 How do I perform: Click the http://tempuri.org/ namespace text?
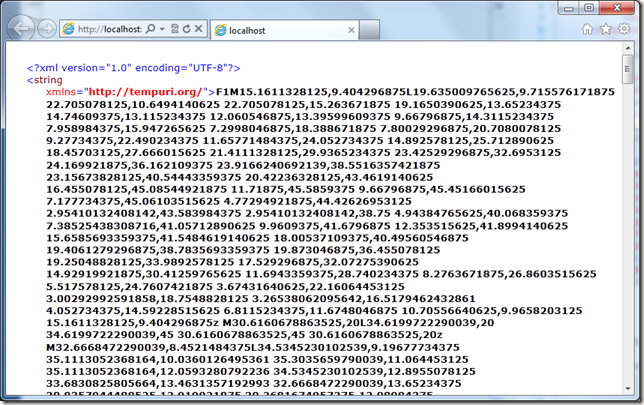click(x=145, y=92)
